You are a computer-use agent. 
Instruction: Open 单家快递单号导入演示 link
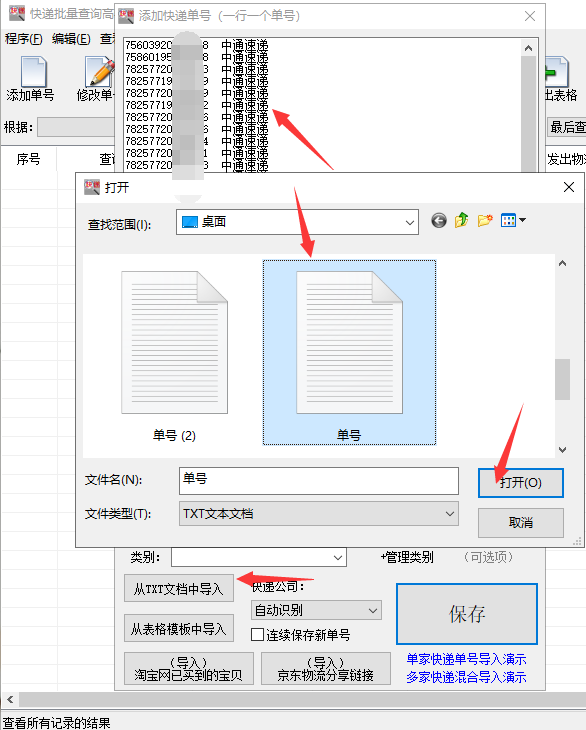(x=466, y=659)
